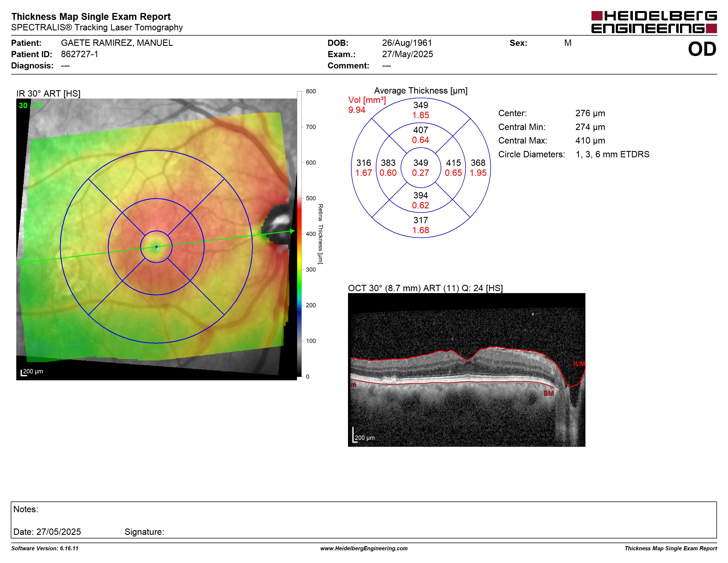Click the Center thickness value 276 µm
The width and height of the screenshot is (728, 563).
point(590,113)
